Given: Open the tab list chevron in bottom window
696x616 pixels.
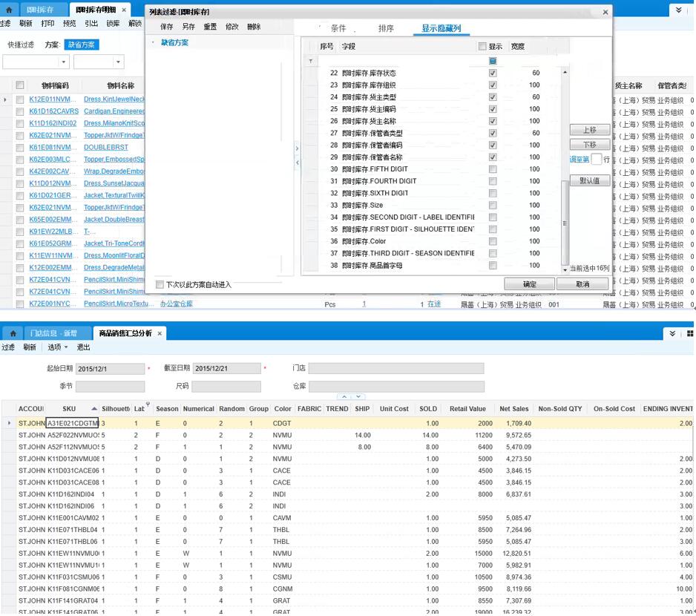Looking at the screenshot, I should coord(672,333).
